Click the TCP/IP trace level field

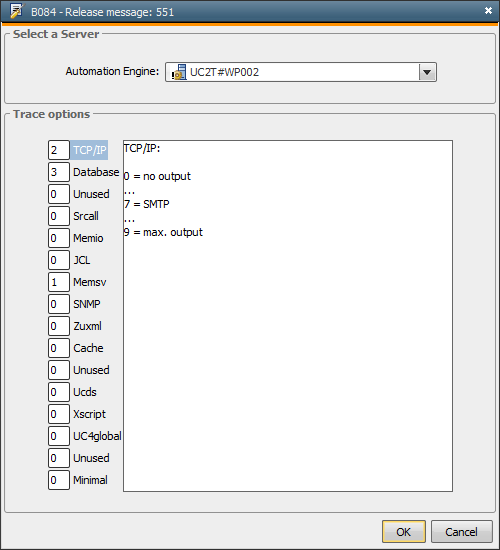click(59, 150)
